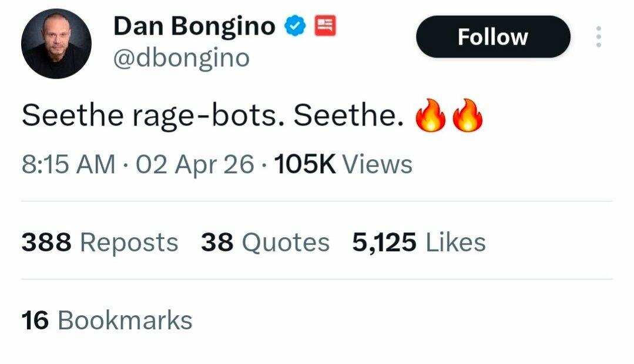Open the three-dot more options menu
This screenshot has width=634, height=364.
pos(599,37)
